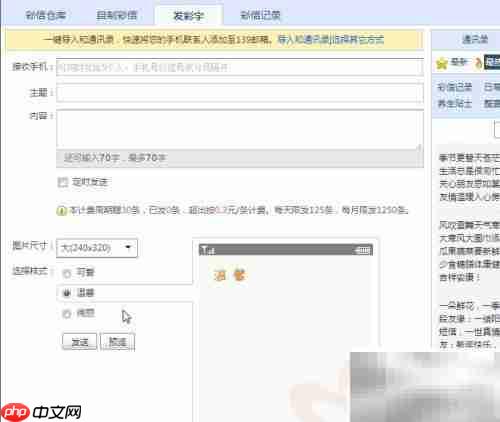
Task: Click the signal strength icon in phone preview
Action: pos(207,250)
